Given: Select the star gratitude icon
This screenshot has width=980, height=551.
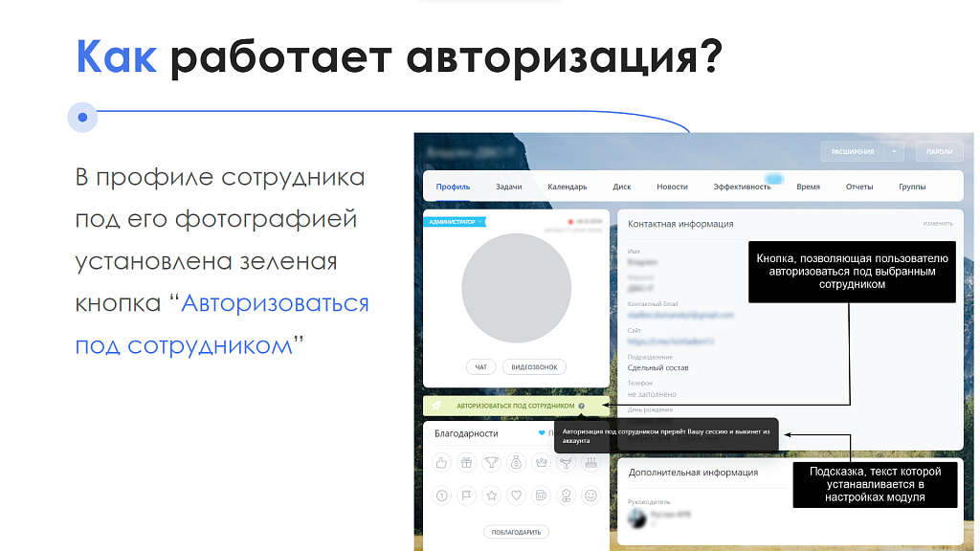Looking at the screenshot, I should click(x=492, y=495).
